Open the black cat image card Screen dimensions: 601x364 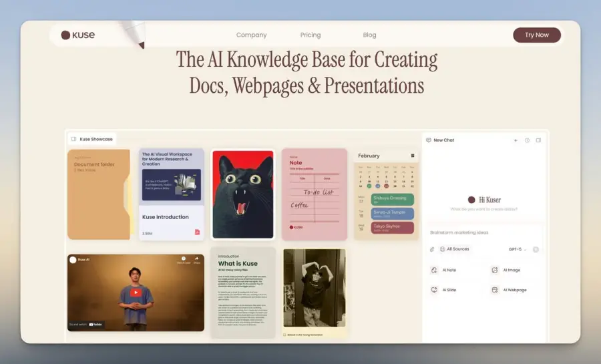[x=243, y=194]
